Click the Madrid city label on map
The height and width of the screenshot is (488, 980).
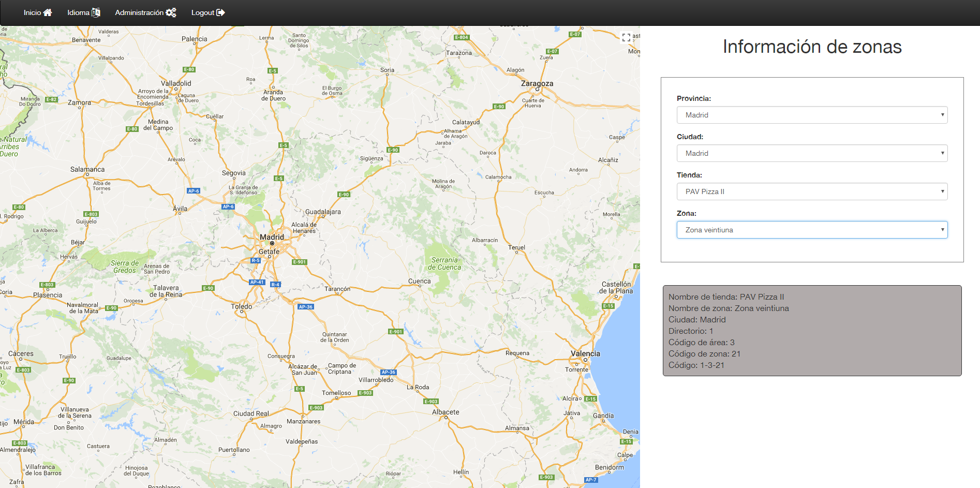click(272, 237)
